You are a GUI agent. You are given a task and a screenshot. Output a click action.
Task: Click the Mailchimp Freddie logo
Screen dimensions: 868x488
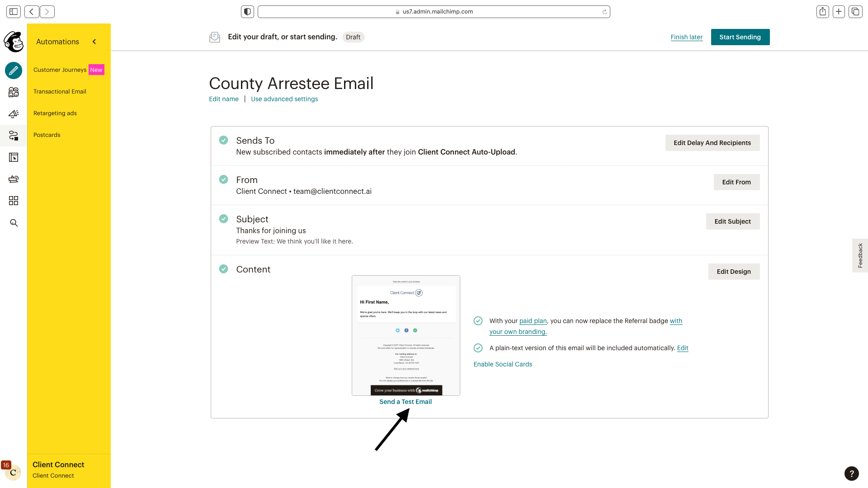[14, 42]
